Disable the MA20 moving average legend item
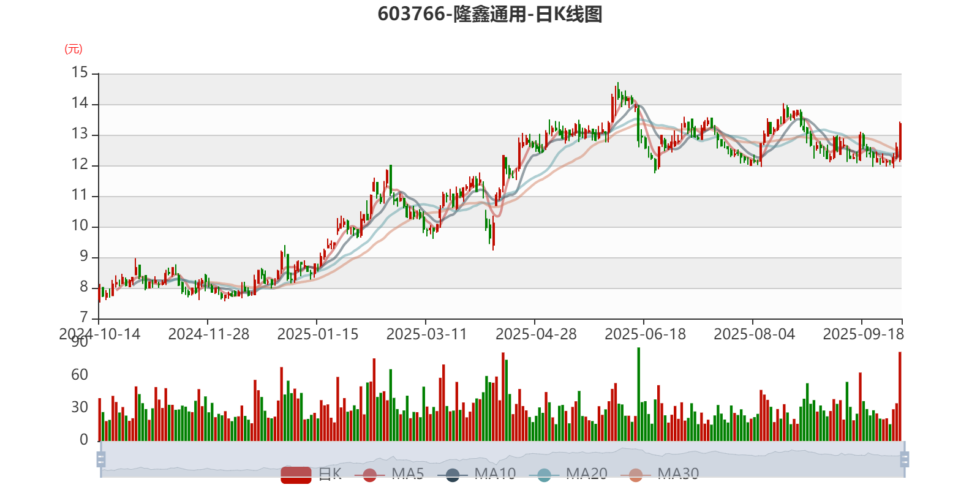Screen dimensions: 980x490 click(x=568, y=474)
